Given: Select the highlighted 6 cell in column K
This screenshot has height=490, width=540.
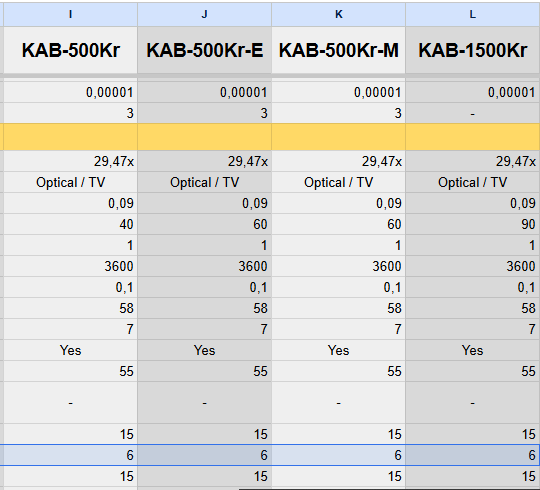Looking at the screenshot, I should (339, 455).
